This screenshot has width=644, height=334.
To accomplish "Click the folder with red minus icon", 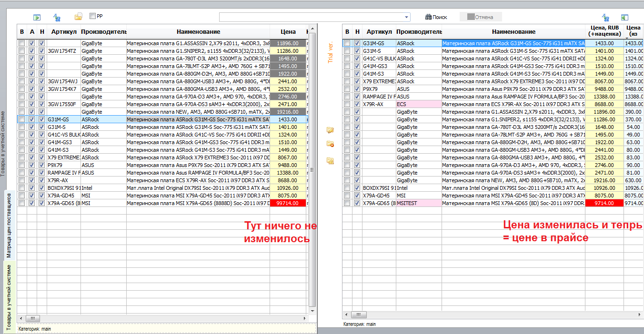I will coord(330,144).
